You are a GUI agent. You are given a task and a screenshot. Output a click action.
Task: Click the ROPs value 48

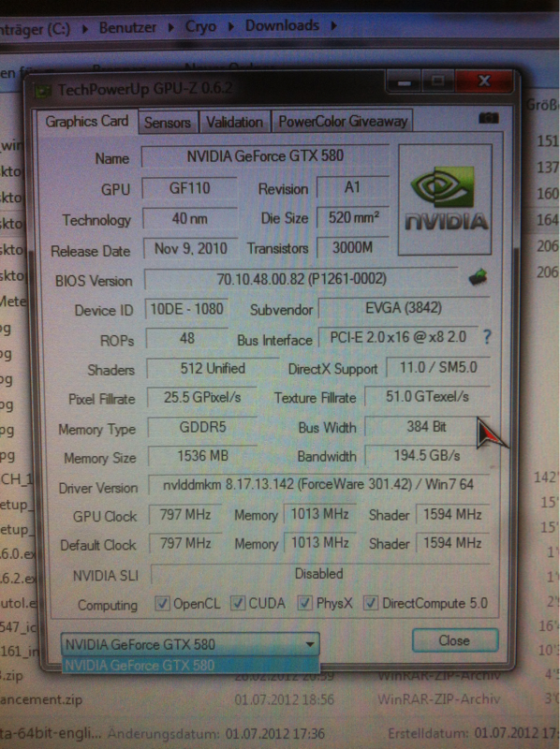pyautogui.click(x=187, y=339)
